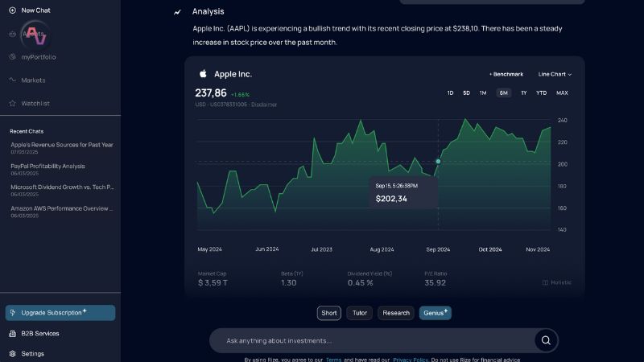Click the Recent Chats heading
The width and height of the screenshot is (644, 362).
coord(27,131)
